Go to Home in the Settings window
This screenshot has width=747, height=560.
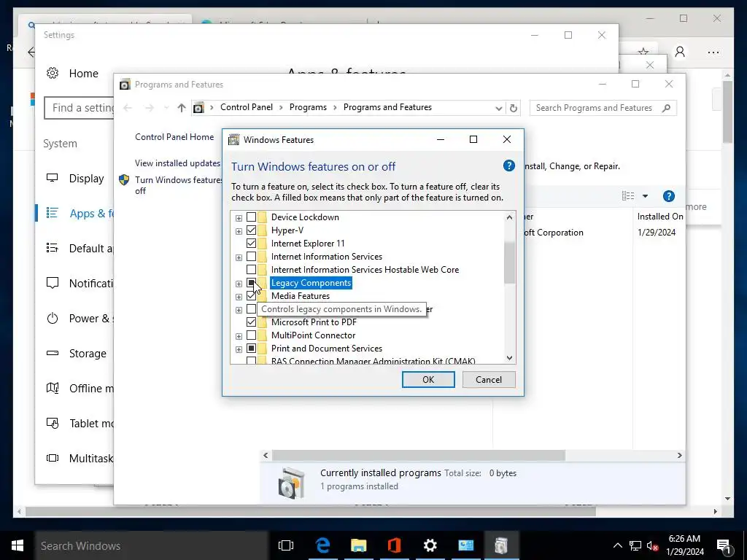point(83,74)
